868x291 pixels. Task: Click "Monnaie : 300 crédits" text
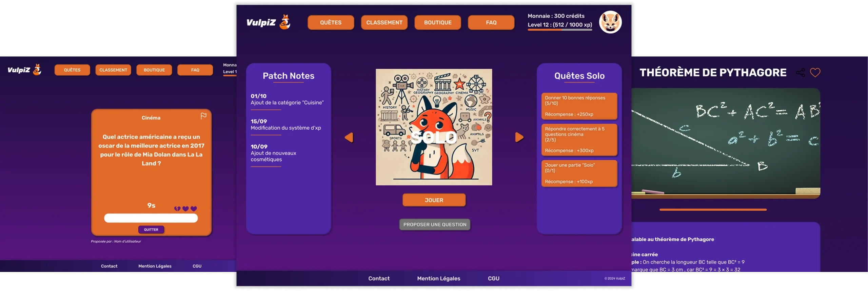coord(556,16)
